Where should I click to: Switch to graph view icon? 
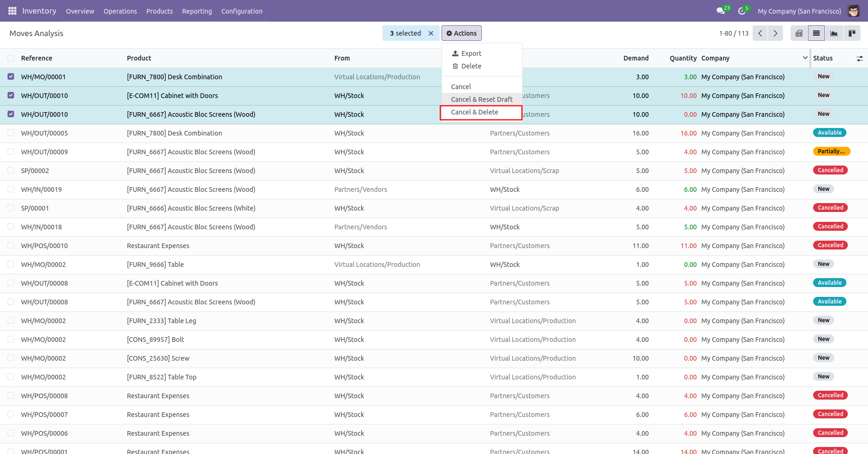(834, 33)
